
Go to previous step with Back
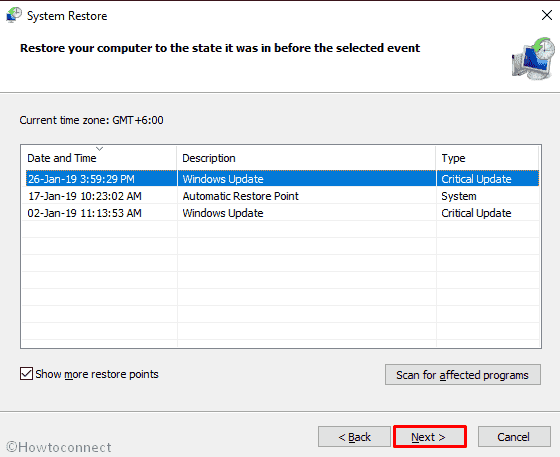coord(354,437)
